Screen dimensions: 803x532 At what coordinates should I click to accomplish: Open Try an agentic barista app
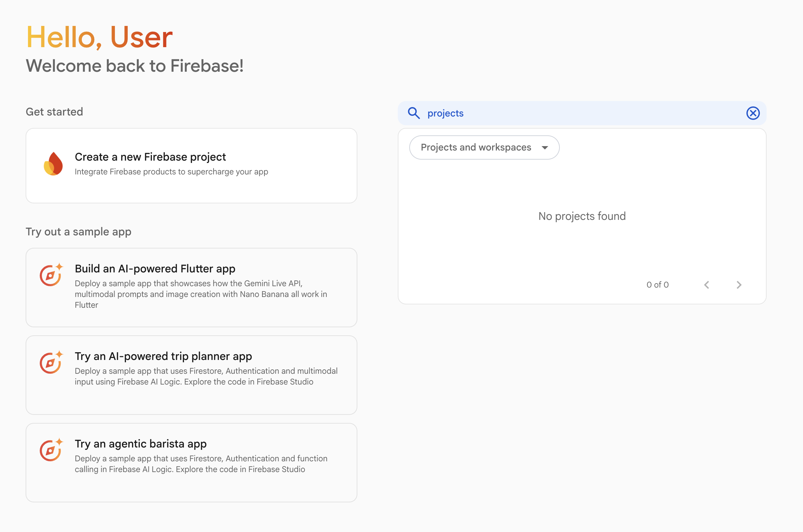191,462
